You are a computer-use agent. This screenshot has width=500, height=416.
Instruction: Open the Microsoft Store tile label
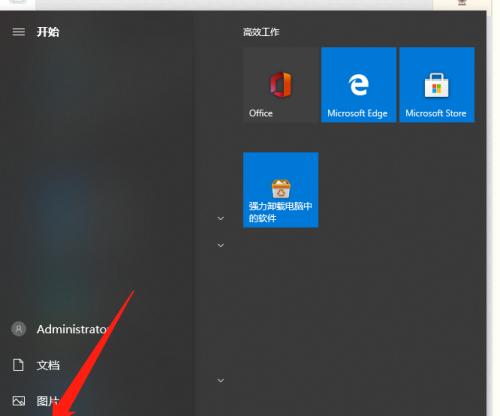click(x=436, y=113)
